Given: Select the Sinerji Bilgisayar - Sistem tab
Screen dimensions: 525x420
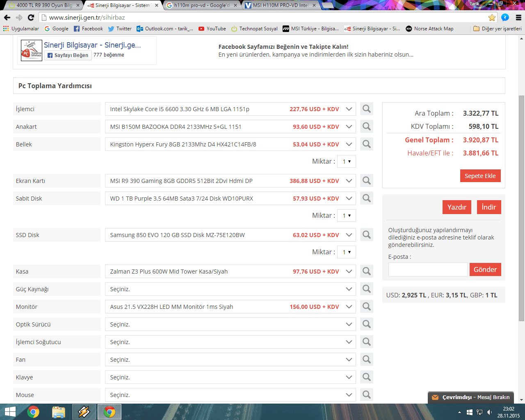Looking at the screenshot, I should point(123,5).
